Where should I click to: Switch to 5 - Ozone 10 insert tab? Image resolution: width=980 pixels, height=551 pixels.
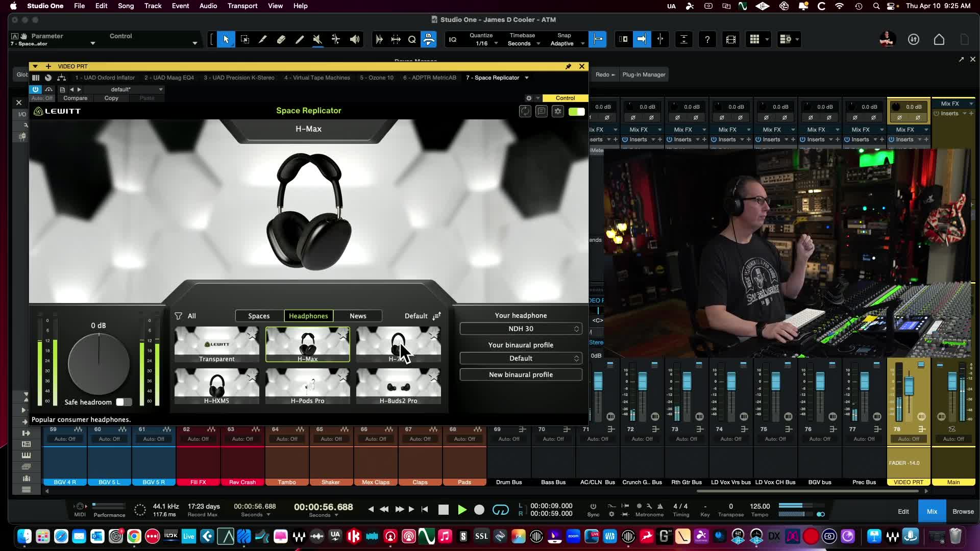coord(377,78)
